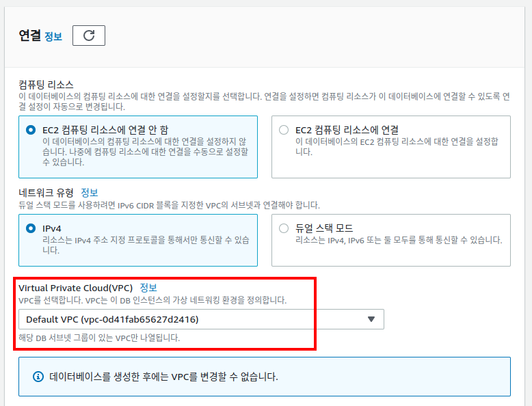Click the VPC를 선택합니다 description text
The image size is (532, 406).
[x=152, y=300]
